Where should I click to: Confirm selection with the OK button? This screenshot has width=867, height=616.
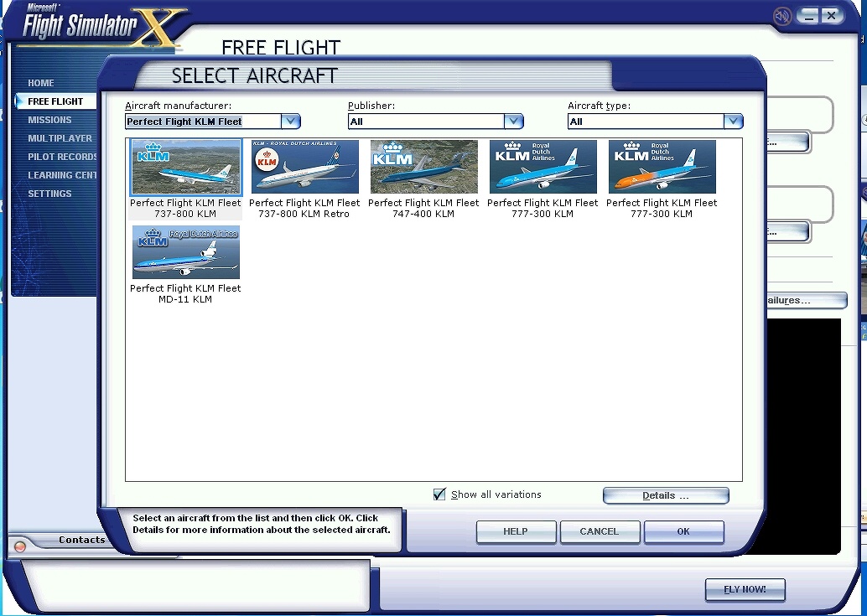pyautogui.click(x=684, y=531)
